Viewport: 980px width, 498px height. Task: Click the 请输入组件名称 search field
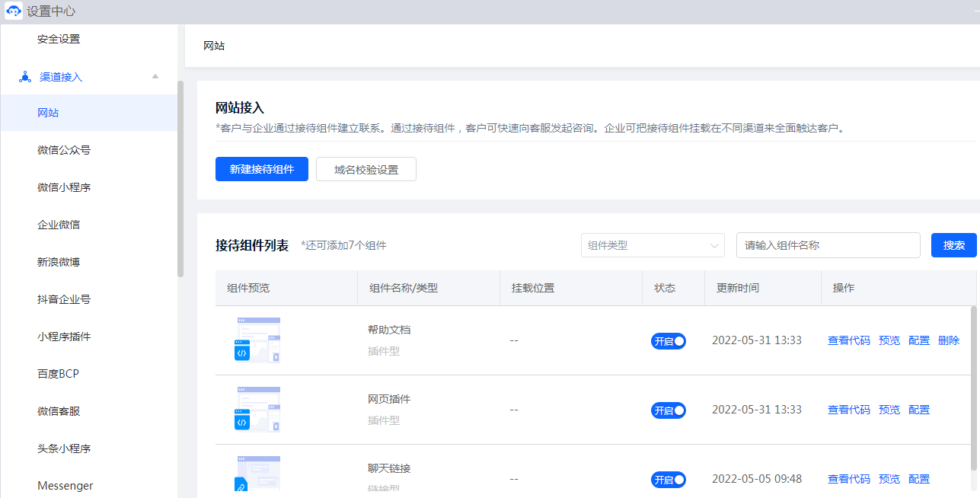(828, 245)
